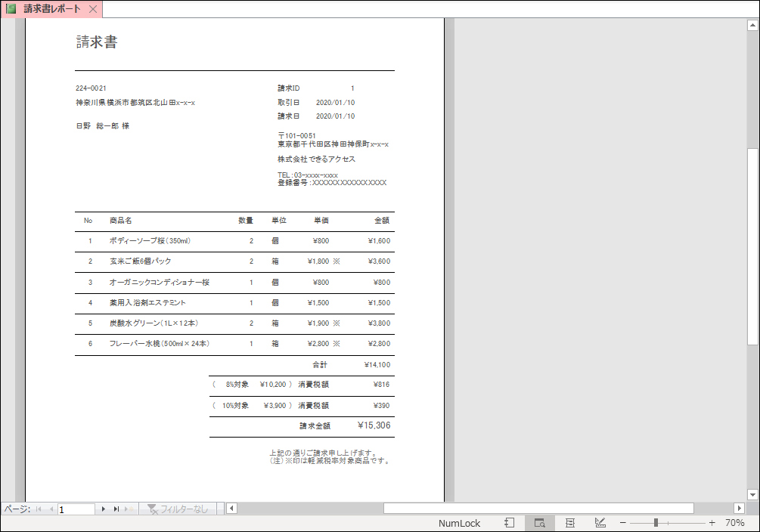
Task: Switch to Report View in status bar
Action: point(509,523)
